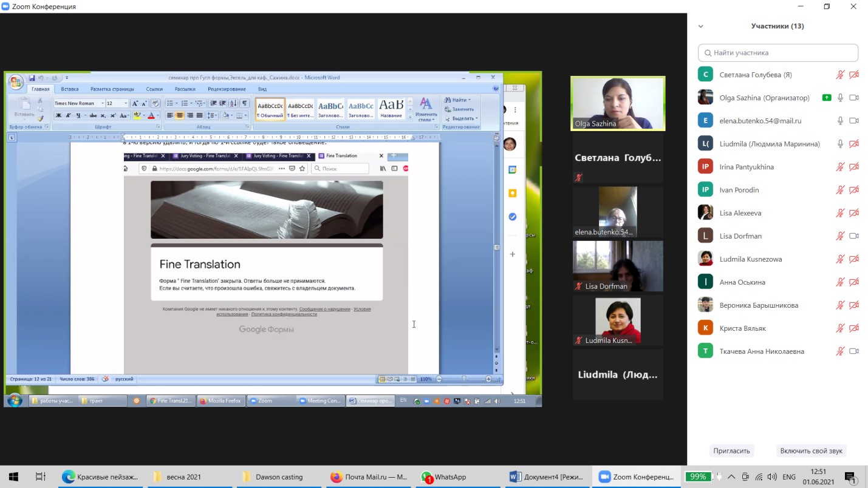Click Clear Formatting icon in Word ribbon
The width and height of the screenshot is (868, 488).
tap(155, 103)
